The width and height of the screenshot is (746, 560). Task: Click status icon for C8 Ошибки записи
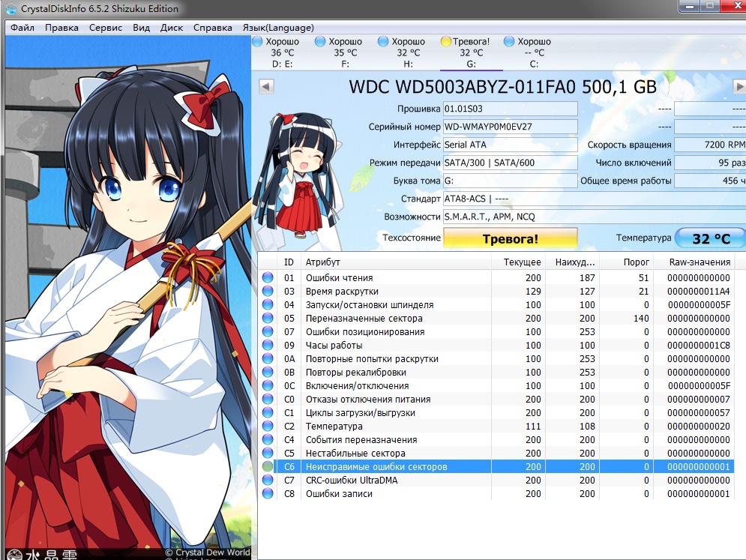pos(268,493)
